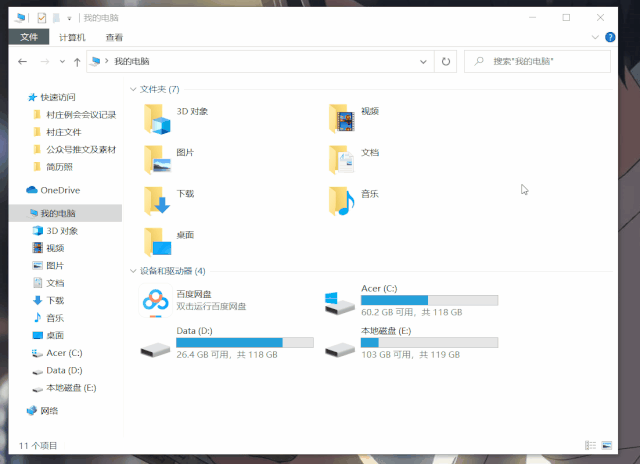
Task: Click the 双击运行百度网盘 description text
Action: tap(211, 306)
